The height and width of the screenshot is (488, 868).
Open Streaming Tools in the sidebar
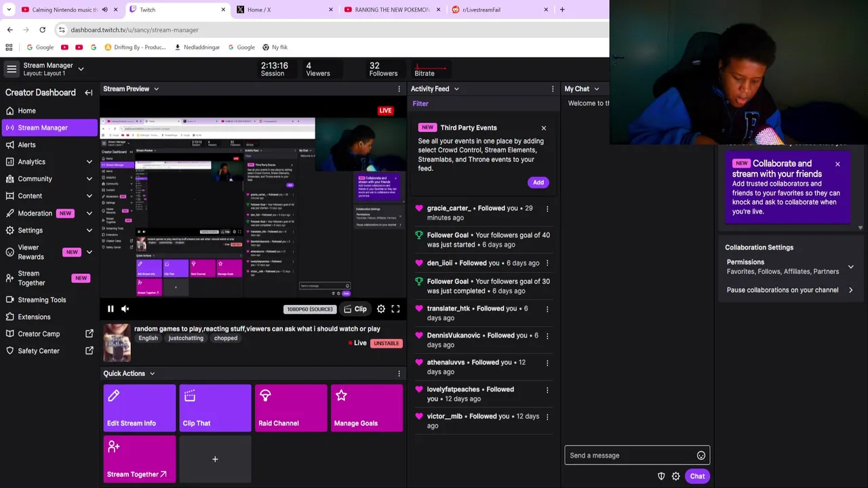tap(49, 300)
